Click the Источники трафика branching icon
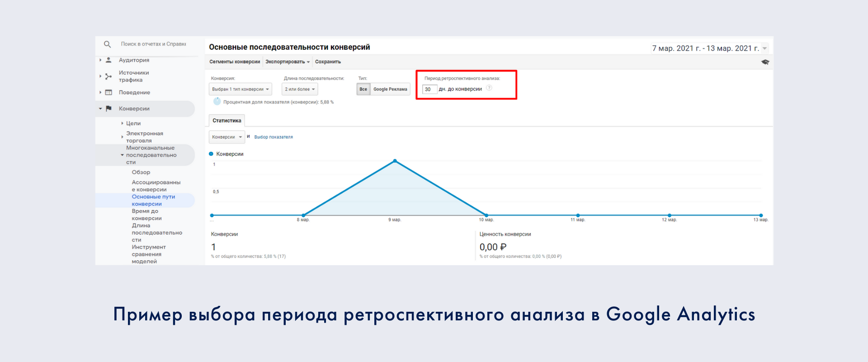The width and height of the screenshot is (868, 362). point(108,76)
